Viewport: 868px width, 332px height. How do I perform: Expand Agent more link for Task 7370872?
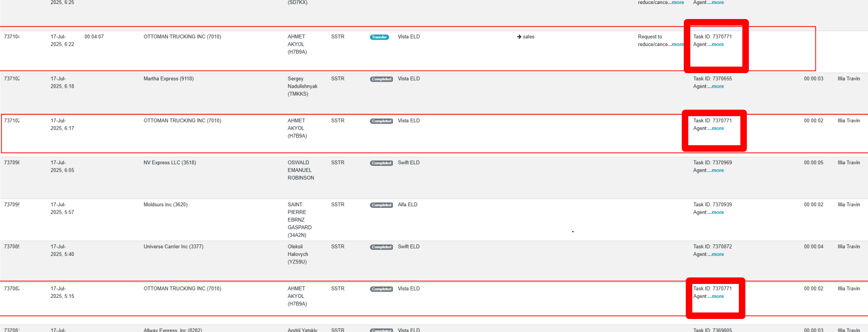(x=716, y=255)
